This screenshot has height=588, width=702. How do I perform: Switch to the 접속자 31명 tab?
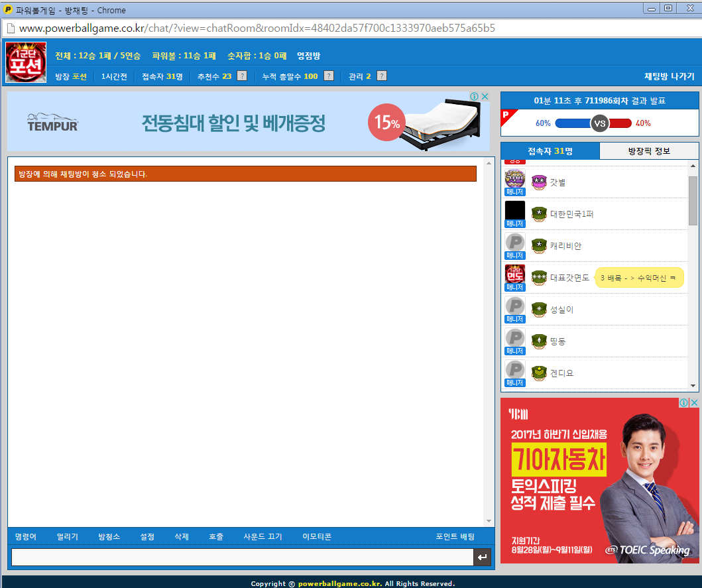click(x=550, y=151)
